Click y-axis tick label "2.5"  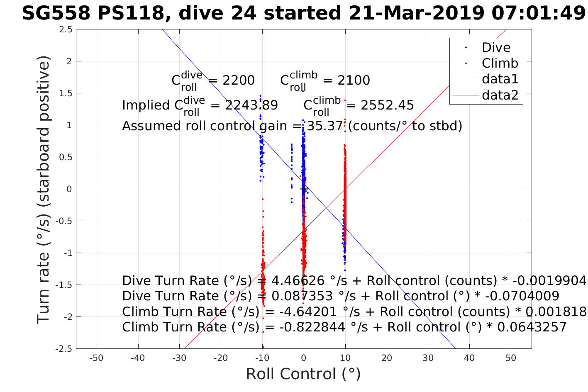[66, 29]
